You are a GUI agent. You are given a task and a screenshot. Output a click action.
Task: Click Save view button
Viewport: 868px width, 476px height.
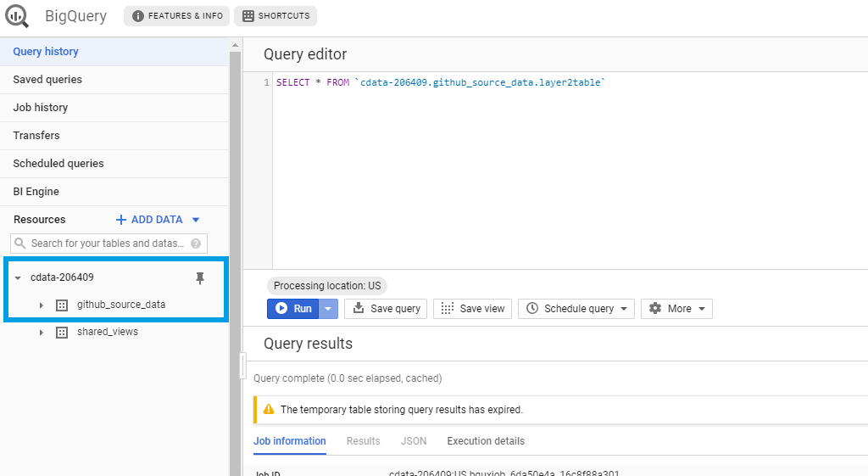[x=473, y=309]
